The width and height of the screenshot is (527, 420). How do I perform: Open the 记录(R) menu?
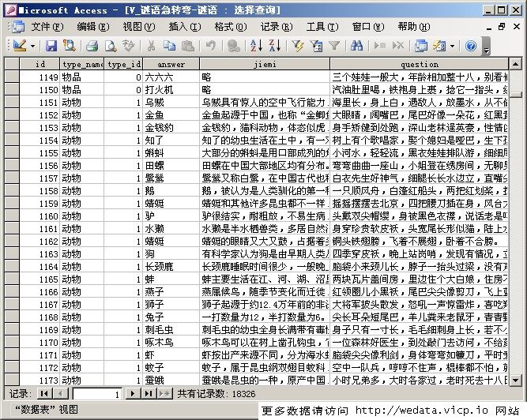277,27
